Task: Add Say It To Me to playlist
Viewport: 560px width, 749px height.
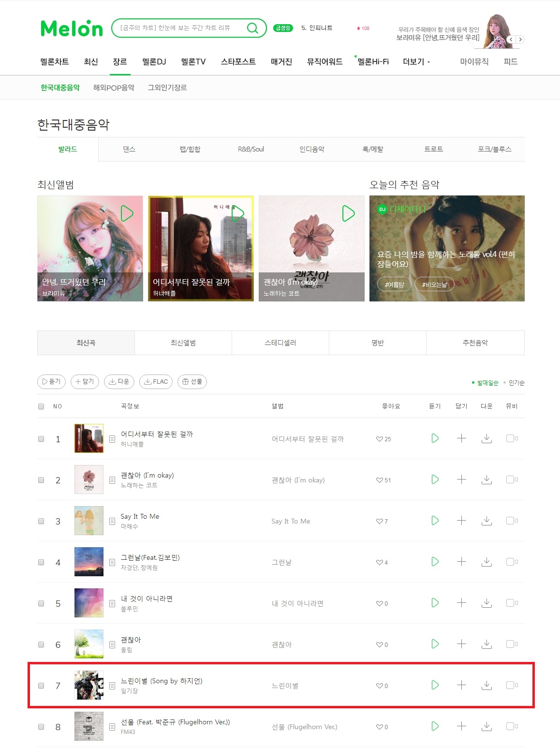Action: click(461, 521)
